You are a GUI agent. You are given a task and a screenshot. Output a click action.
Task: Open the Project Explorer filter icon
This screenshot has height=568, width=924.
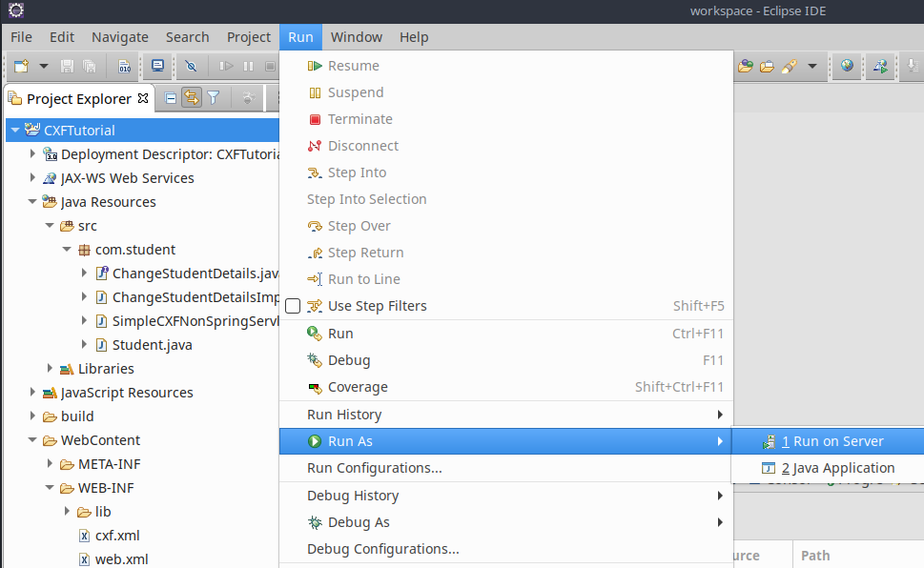pyautogui.click(x=214, y=98)
